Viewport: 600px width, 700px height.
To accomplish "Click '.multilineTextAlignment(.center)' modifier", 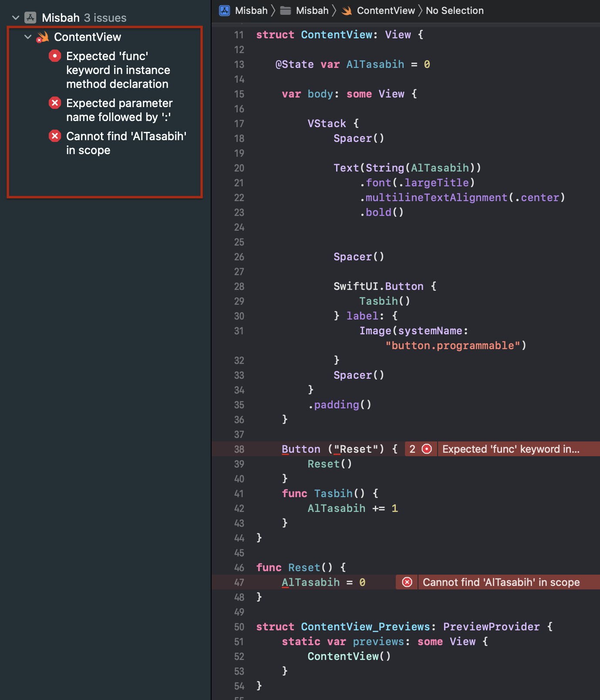I will point(462,198).
